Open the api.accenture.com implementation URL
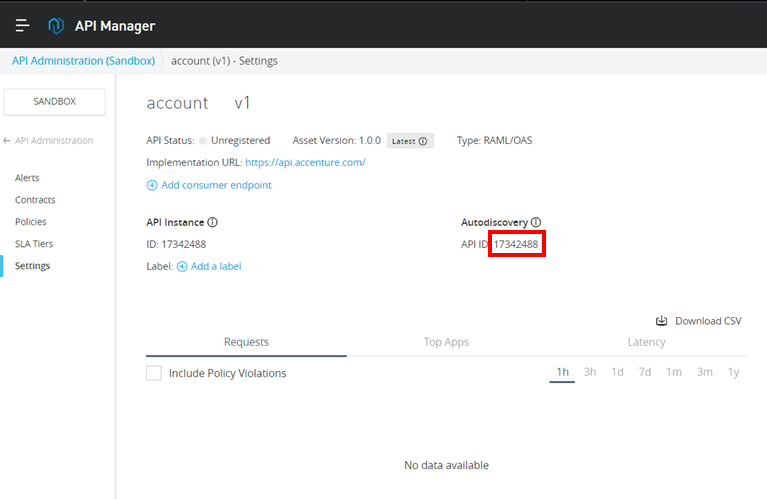The image size is (767, 499). [305, 162]
